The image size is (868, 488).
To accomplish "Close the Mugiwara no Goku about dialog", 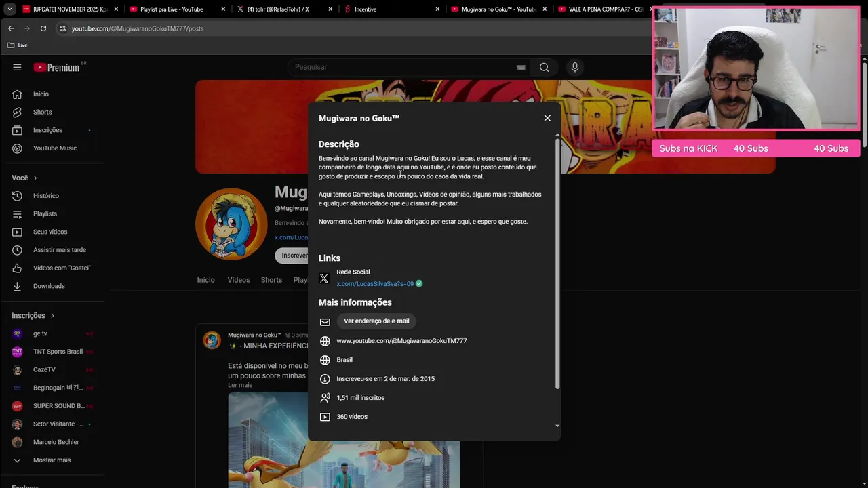I will point(547,118).
